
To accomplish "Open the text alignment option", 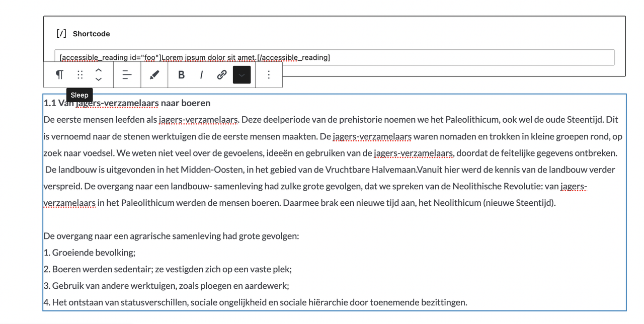I will coord(127,75).
